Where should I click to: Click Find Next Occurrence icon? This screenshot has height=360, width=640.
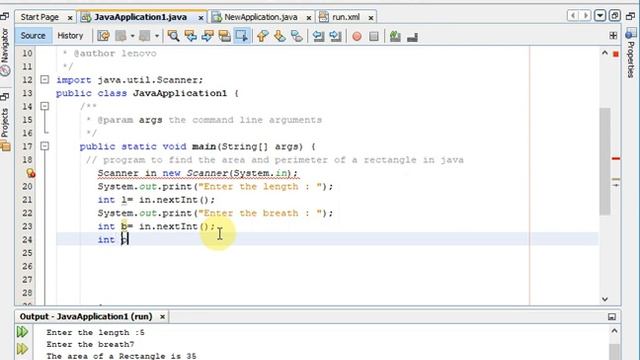pyautogui.click(x=208, y=36)
